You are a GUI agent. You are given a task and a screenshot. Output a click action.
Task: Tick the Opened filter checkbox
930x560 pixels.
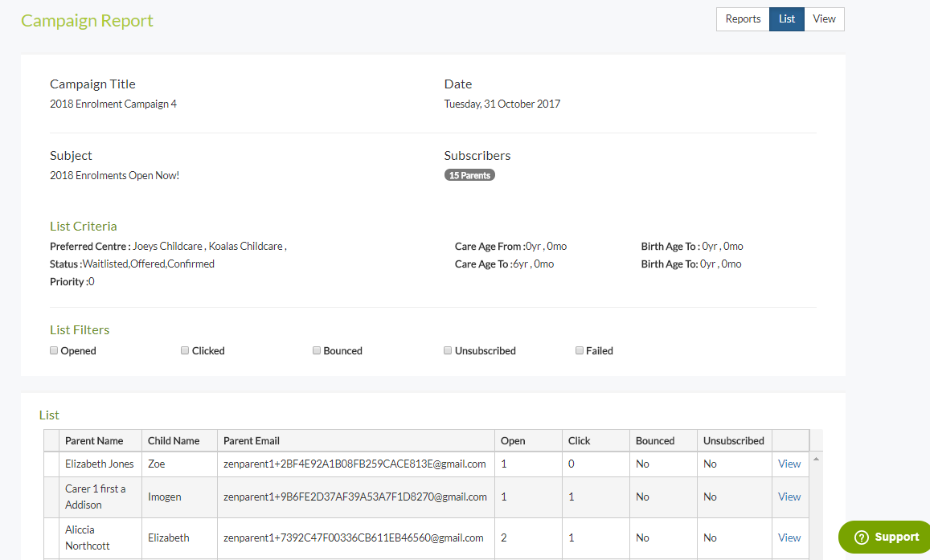point(54,350)
